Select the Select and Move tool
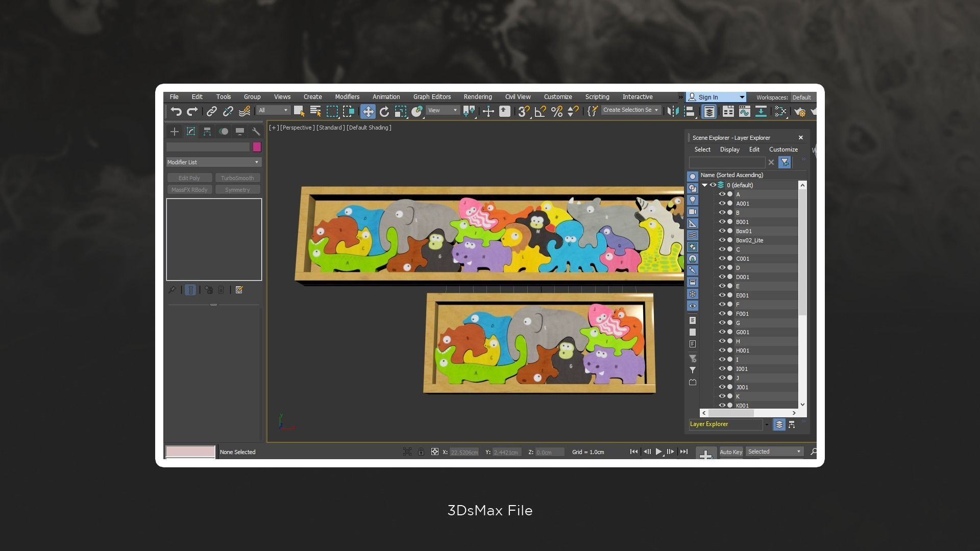Screen dimensions: 980x551 point(367,111)
